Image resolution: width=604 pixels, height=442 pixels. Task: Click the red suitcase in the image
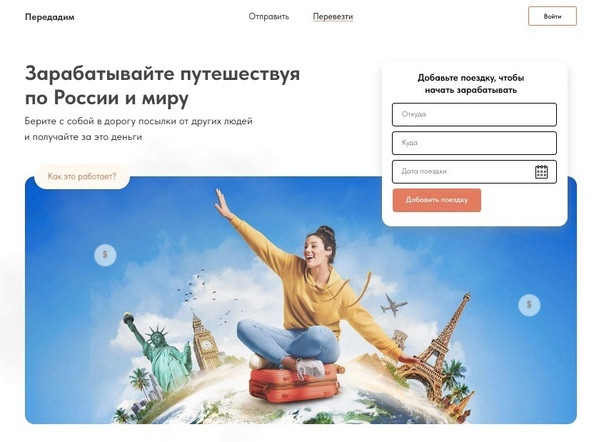(x=294, y=383)
